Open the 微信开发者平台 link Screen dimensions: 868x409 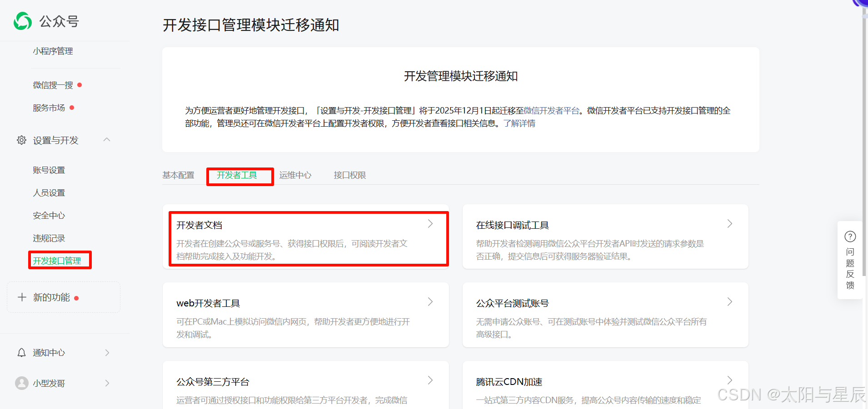coord(552,111)
